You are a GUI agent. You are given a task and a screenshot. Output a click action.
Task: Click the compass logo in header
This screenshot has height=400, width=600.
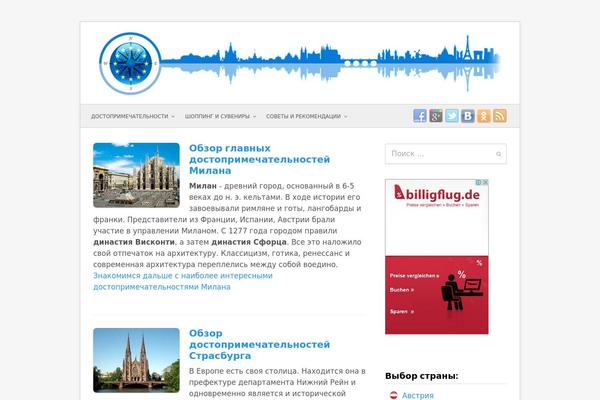(130, 63)
